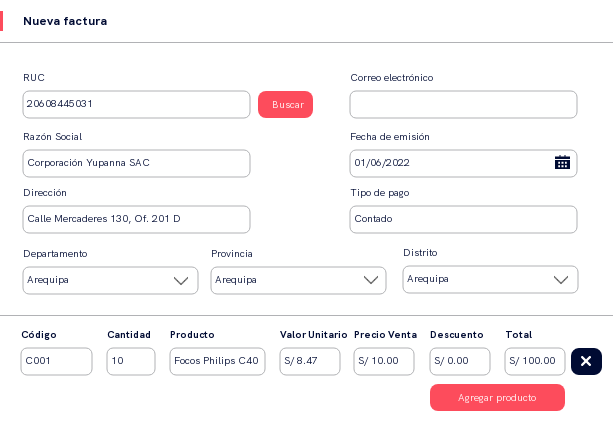Click the Valor Unitario field
613x440 pixels.
[310, 361]
